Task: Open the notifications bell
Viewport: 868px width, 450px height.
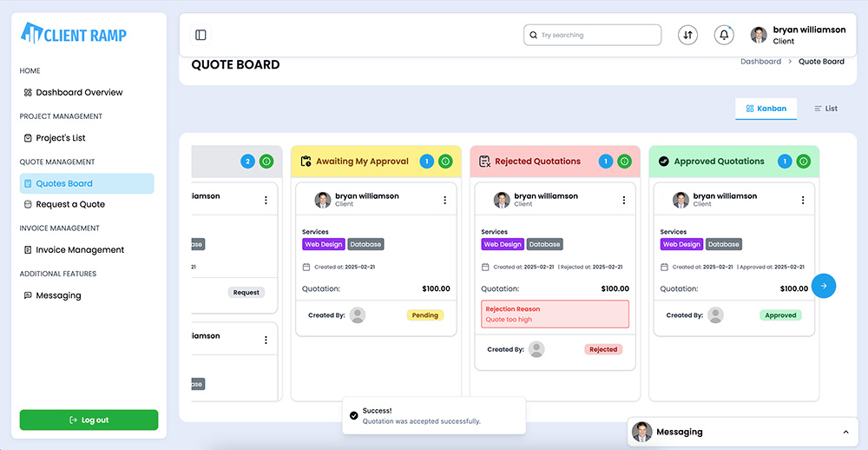Action: [x=724, y=35]
